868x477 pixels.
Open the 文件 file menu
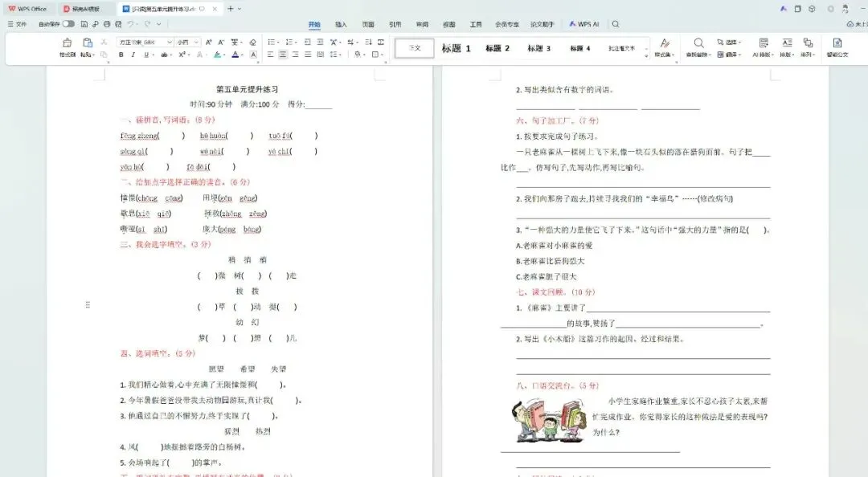[x=17, y=24]
